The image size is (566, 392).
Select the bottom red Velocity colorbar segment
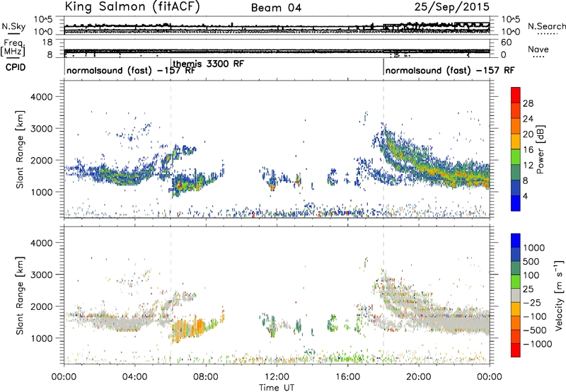[x=516, y=350]
